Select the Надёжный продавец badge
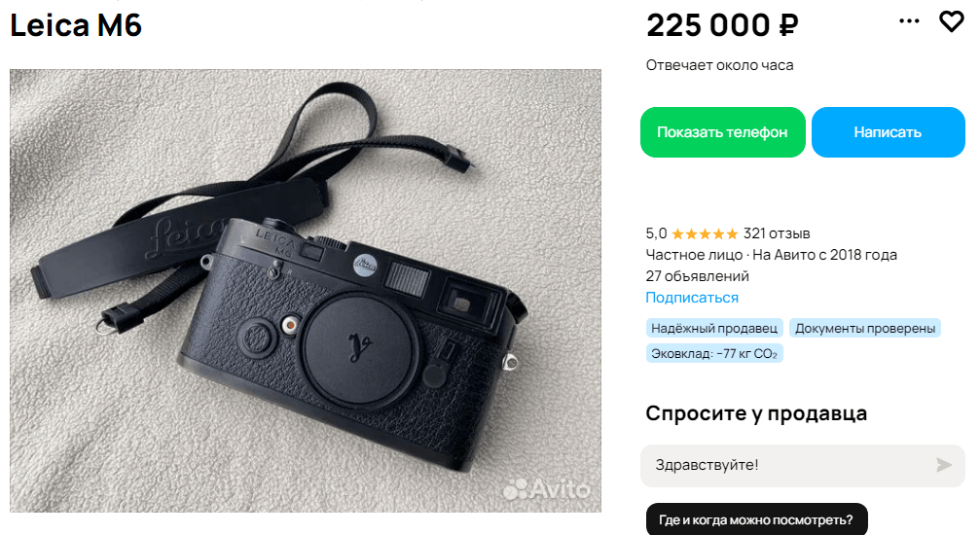Screen dimensions: 980x535 714,328
